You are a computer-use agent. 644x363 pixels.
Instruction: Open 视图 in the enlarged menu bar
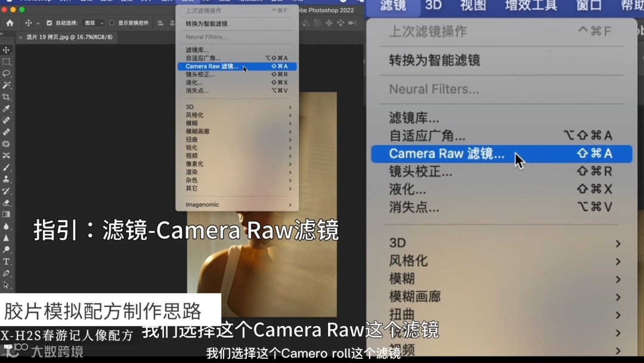point(473,6)
